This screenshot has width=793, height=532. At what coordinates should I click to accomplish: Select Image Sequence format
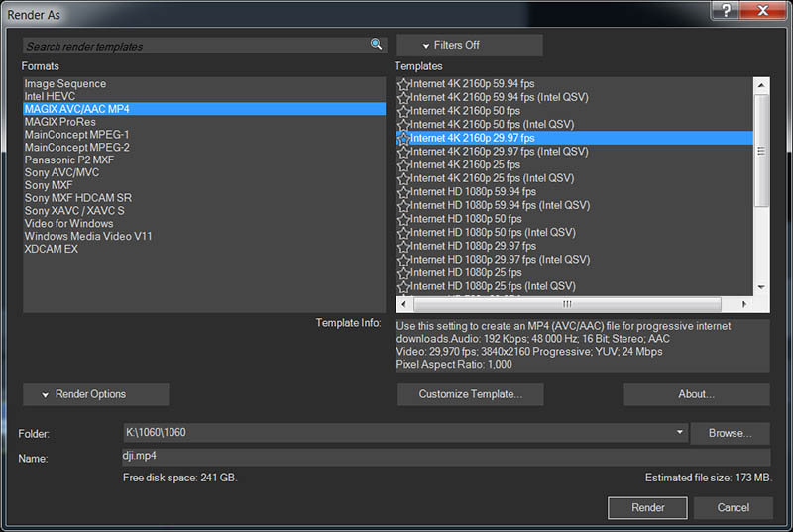pos(204,84)
